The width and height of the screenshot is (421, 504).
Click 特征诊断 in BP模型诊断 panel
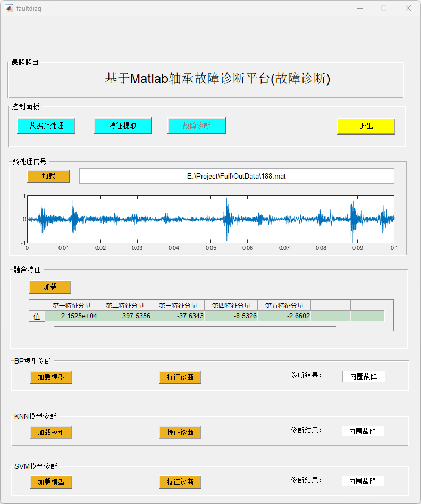pos(180,377)
